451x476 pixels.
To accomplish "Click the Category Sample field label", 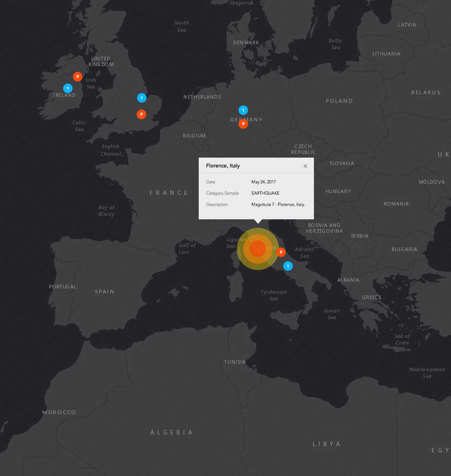I will click(x=222, y=193).
